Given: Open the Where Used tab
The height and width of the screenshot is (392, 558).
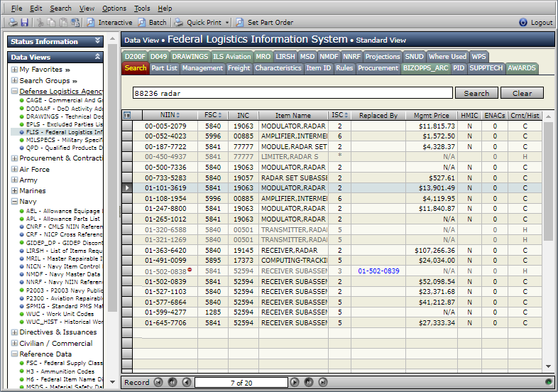Looking at the screenshot, I should pos(447,57).
